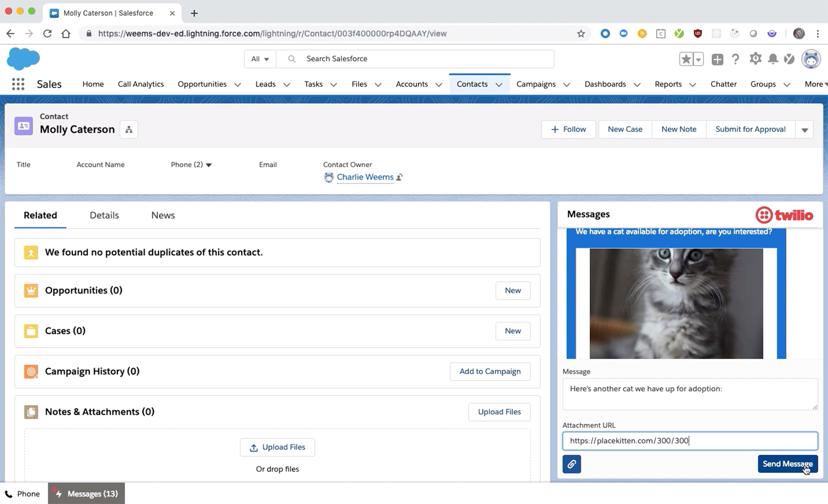Viewport: 828px width, 504px height.
Task: Click the Attachment URL input field
Action: tap(690, 441)
